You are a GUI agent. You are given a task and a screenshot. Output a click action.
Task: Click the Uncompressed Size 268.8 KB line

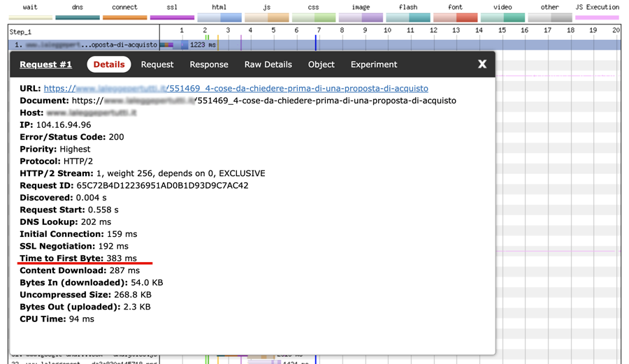pyautogui.click(x=85, y=295)
